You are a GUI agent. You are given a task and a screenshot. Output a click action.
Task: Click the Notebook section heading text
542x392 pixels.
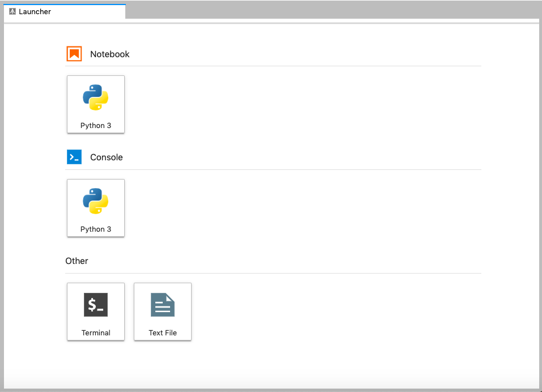109,54
